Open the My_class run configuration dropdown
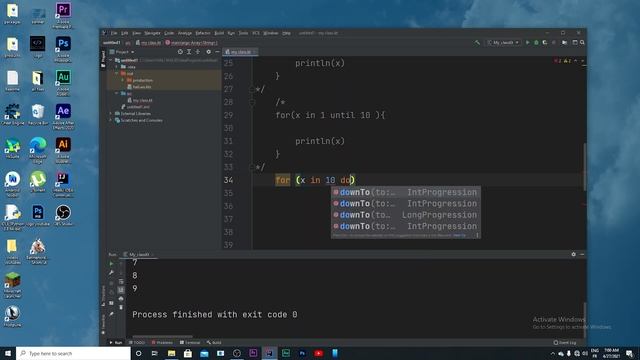The height and width of the screenshot is (360, 640). coord(503,42)
